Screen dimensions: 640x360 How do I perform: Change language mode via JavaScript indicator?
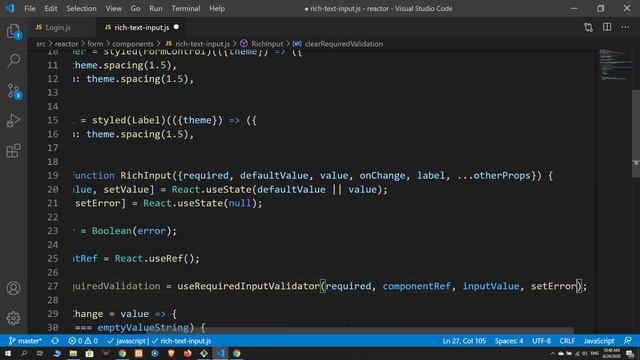(599, 341)
